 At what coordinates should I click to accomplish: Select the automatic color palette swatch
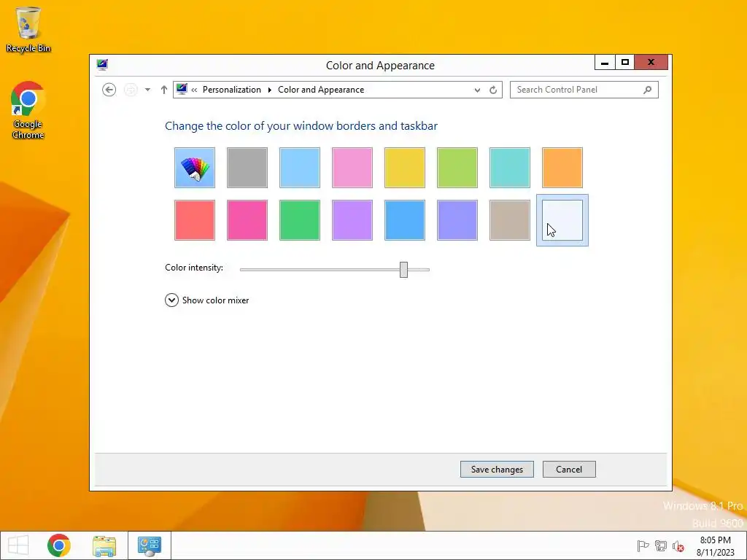click(x=194, y=168)
